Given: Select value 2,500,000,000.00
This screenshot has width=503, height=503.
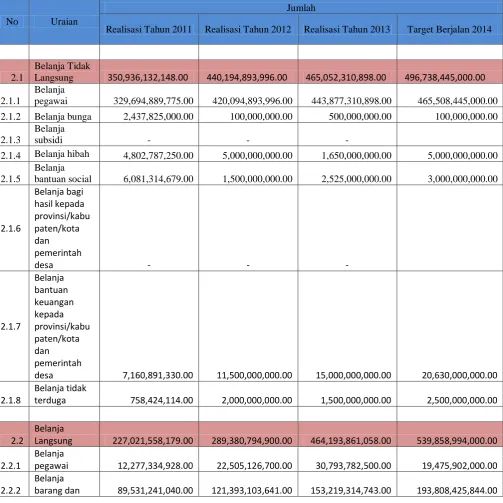Looking at the screenshot, I should point(462,400).
